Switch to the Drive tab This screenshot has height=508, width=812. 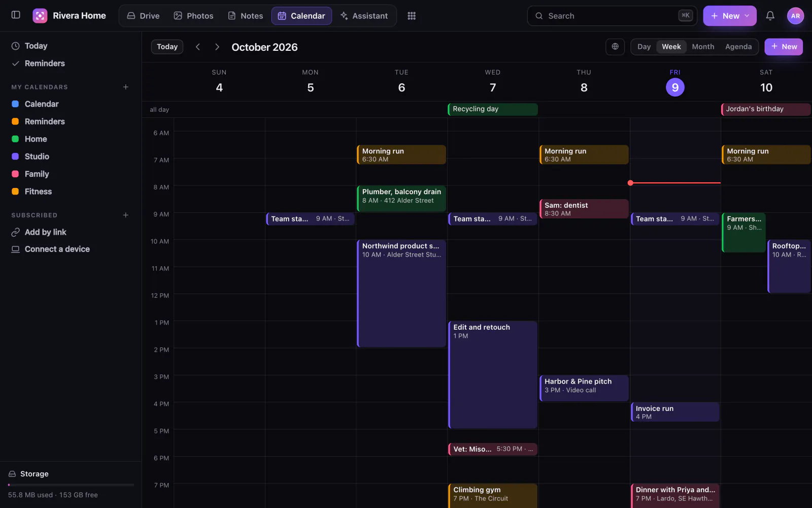click(x=143, y=16)
